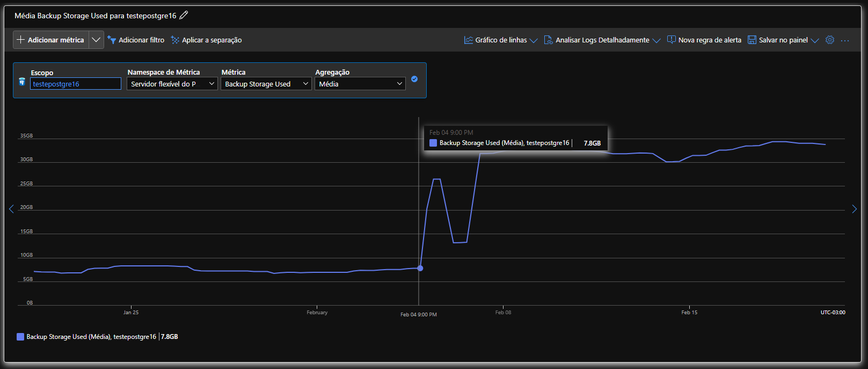Screen dimensions: 868x369
Task: Open the more options ellipsis menu
Action: pyautogui.click(x=845, y=40)
